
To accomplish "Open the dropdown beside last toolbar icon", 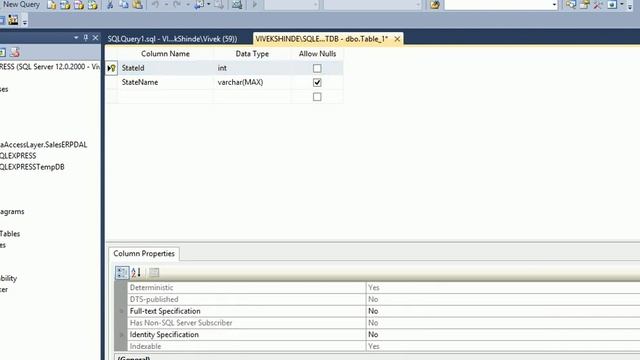I will 622,4.
